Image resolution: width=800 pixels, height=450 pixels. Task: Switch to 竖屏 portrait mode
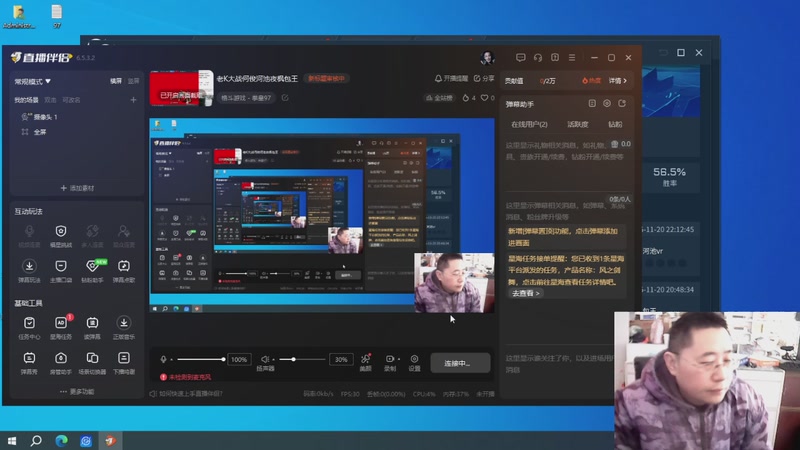tap(133, 81)
